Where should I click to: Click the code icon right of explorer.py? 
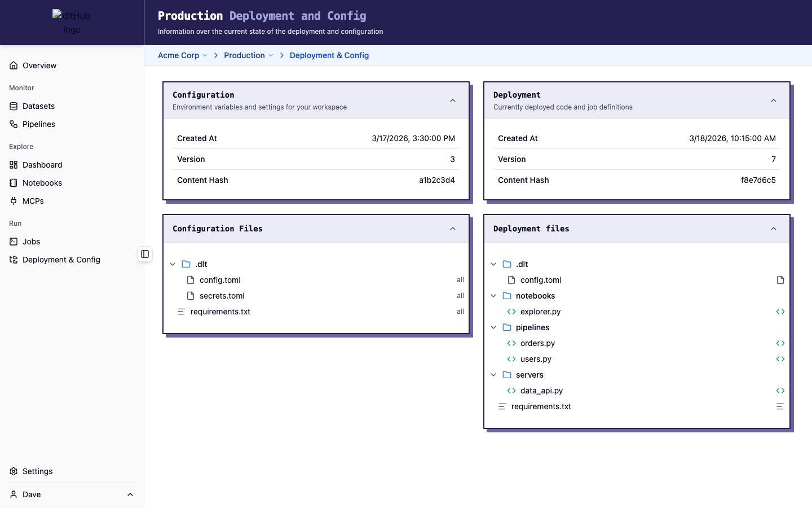780,312
